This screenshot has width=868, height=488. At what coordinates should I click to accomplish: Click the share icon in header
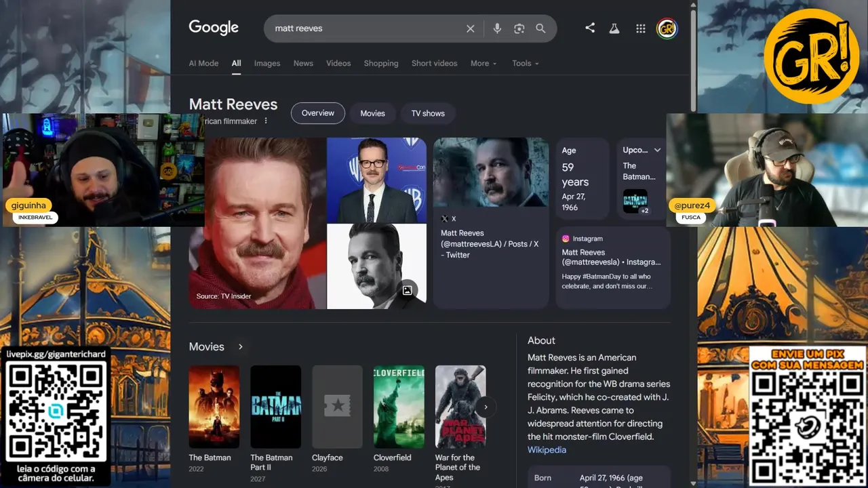pos(590,28)
